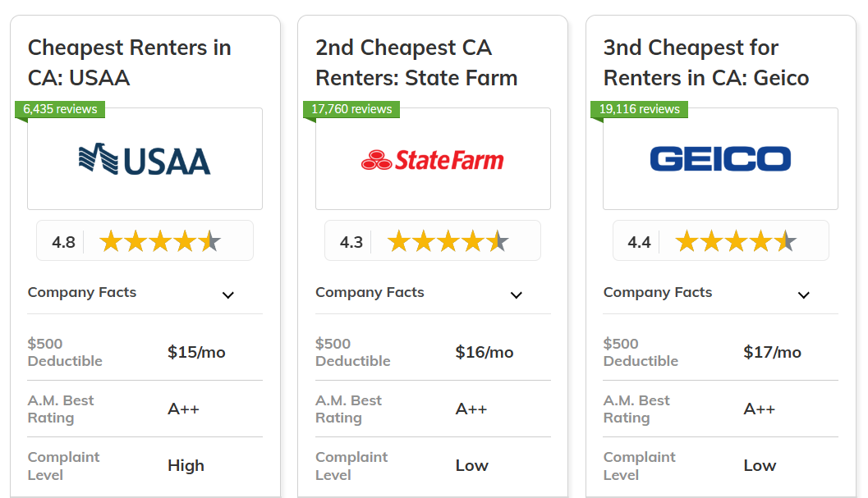Open GEICO's Company Facts dropdown chevron

coord(803,295)
